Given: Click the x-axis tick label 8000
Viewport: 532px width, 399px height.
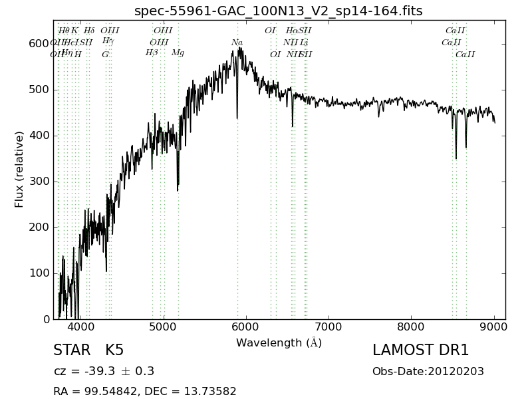Looking at the screenshot, I should point(411,327).
